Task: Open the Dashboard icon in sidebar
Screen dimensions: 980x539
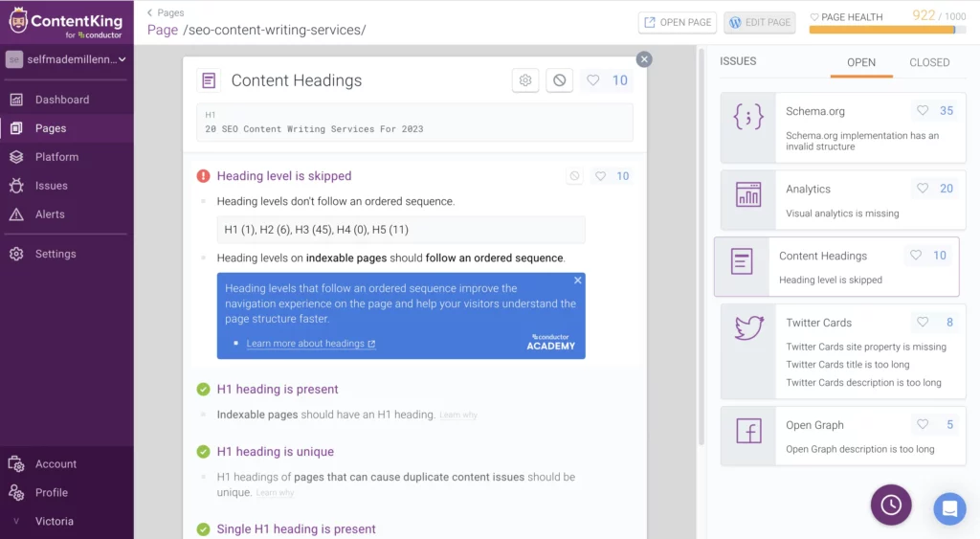Action: click(x=16, y=100)
